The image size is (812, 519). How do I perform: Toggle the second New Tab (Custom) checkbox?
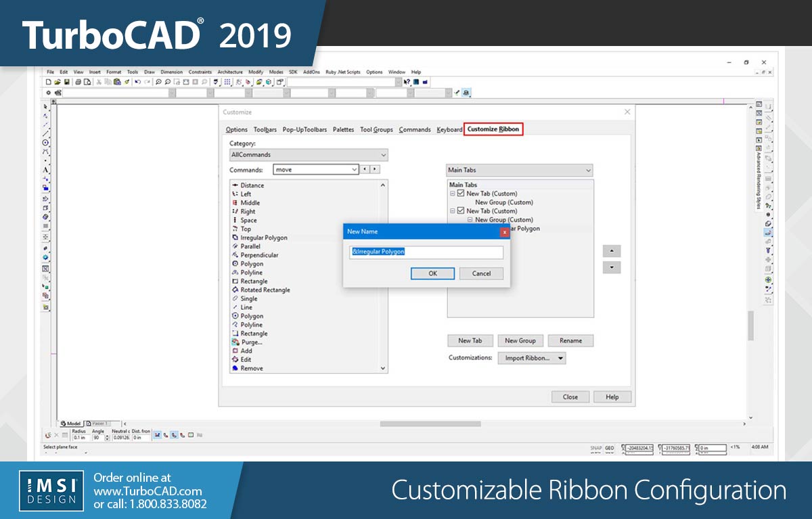pyautogui.click(x=461, y=211)
